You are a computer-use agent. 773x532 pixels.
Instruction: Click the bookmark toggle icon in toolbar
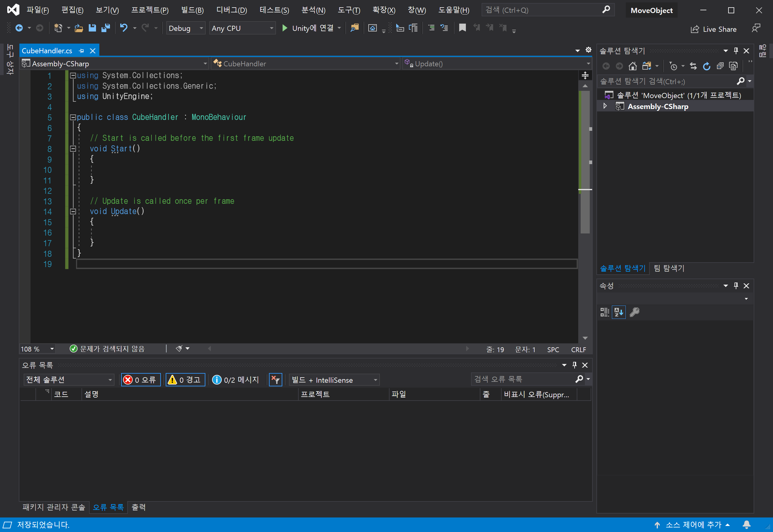click(x=462, y=28)
